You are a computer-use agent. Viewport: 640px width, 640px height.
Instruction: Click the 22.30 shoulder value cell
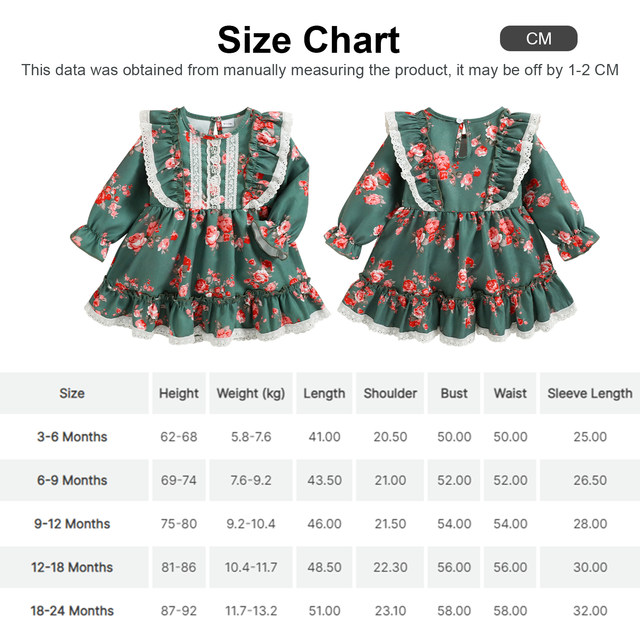tap(390, 567)
